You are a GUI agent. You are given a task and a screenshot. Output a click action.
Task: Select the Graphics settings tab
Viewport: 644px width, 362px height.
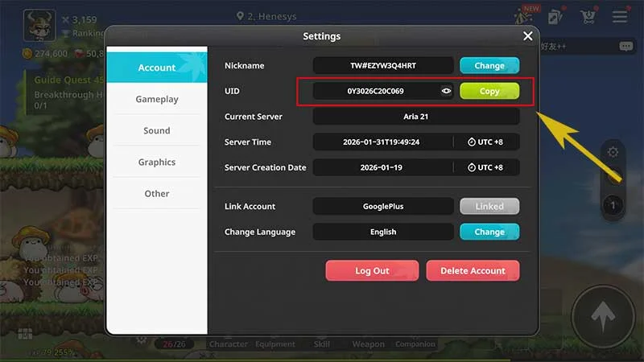click(x=157, y=162)
